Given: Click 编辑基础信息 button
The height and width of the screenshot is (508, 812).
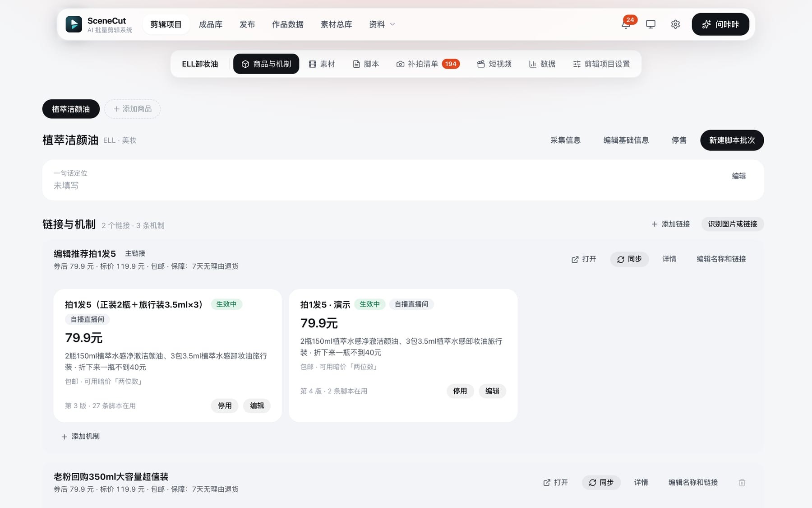Looking at the screenshot, I should tap(626, 140).
